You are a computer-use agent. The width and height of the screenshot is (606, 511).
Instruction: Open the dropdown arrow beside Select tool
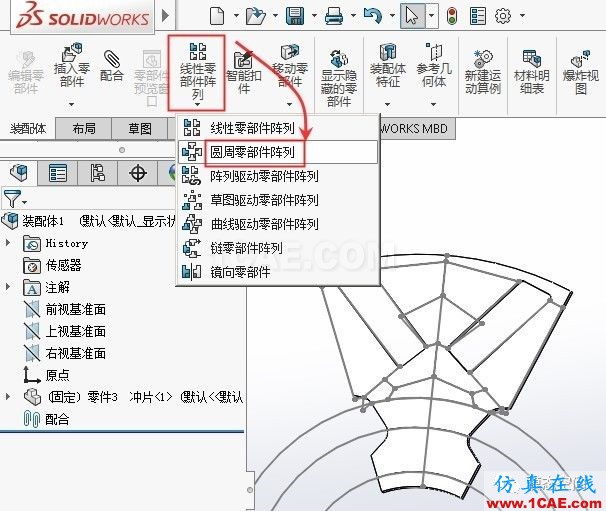coord(432,16)
